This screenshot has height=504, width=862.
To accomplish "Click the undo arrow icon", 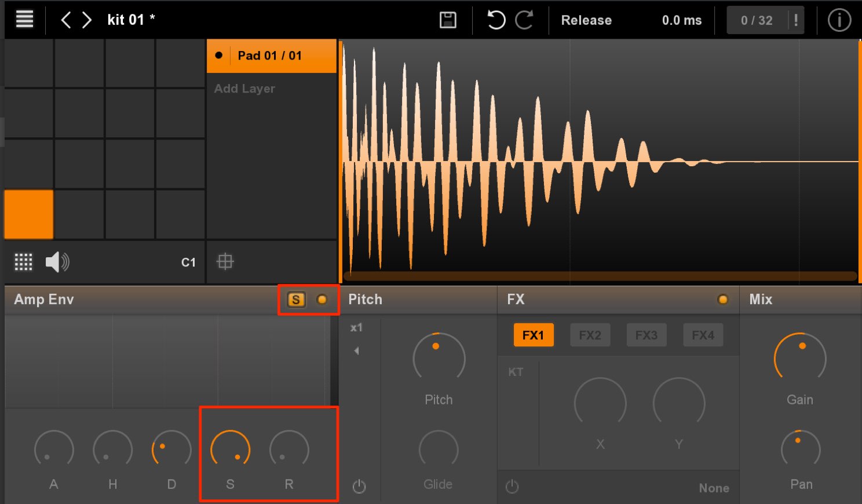I will pos(495,20).
